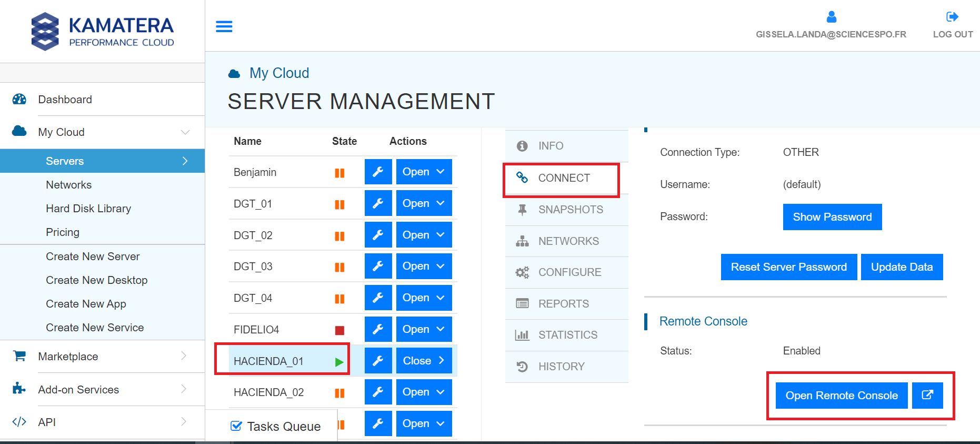Click the wrench icon for FIDELIO4
This screenshot has width=980, height=444.
tap(378, 329)
